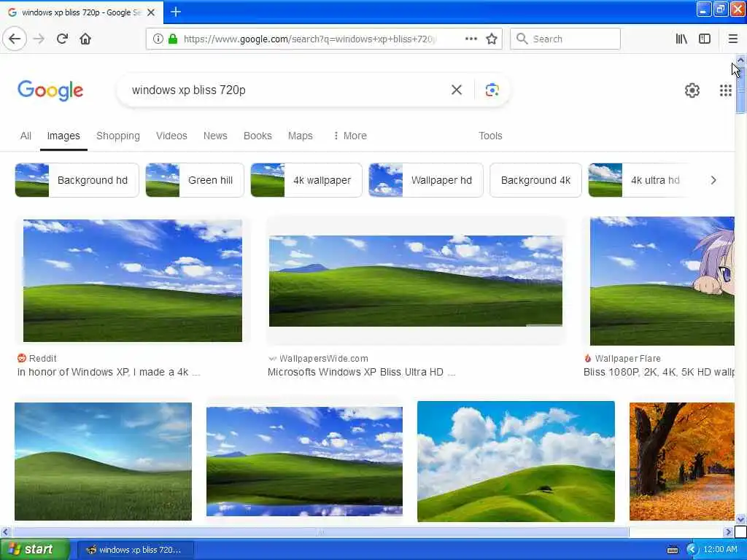Click the horizontal scrollbar left arrow
747x560 pixels.
click(x=5, y=532)
